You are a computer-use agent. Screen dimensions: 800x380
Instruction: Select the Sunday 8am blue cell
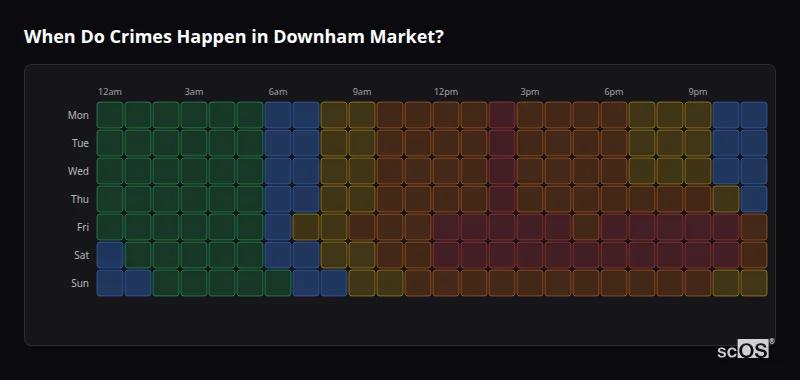point(334,283)
